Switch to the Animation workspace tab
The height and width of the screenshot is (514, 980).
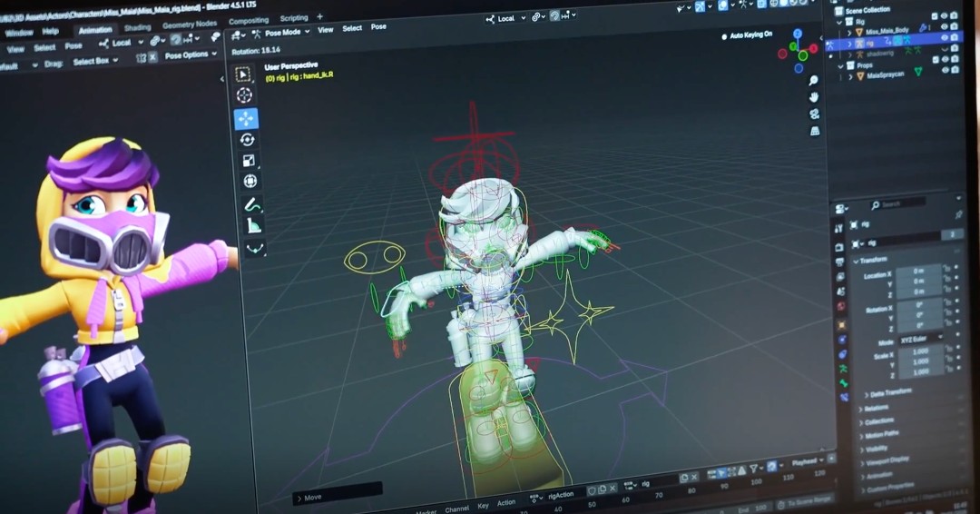point(95,29)
